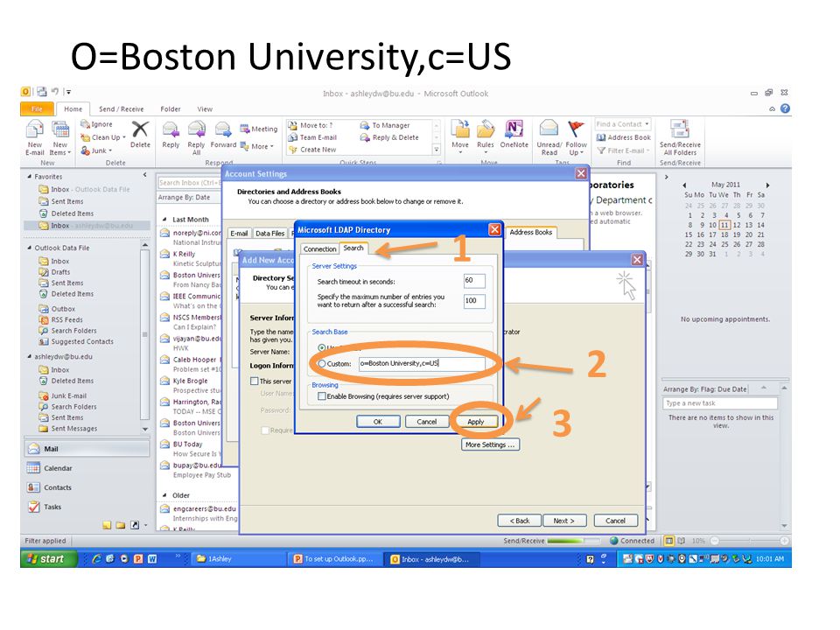Click Cancel in LDAP Directory dialog
Image resolution: width=840 pixels, height=630 pixels.
[x=426, y=422]
